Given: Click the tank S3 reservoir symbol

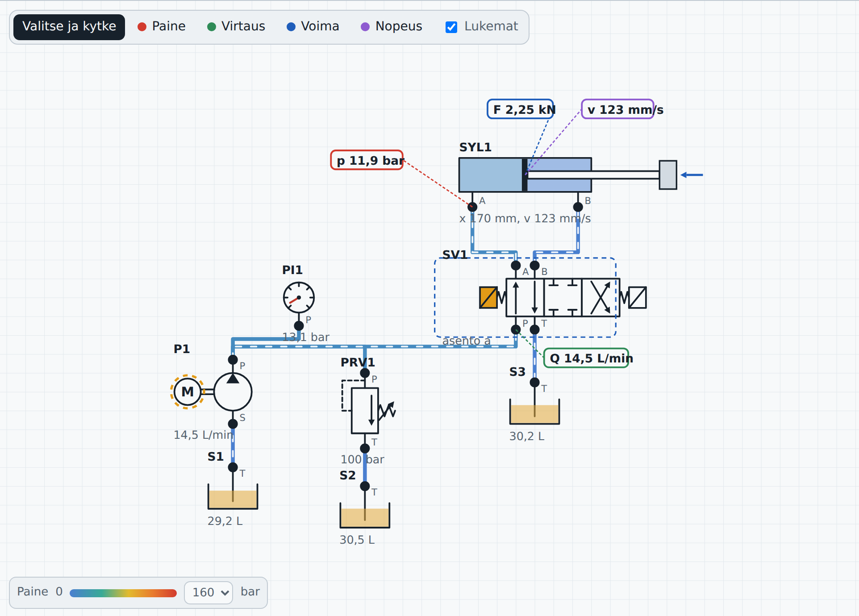Looking at the screenshot, I should (x=534, y=412).
